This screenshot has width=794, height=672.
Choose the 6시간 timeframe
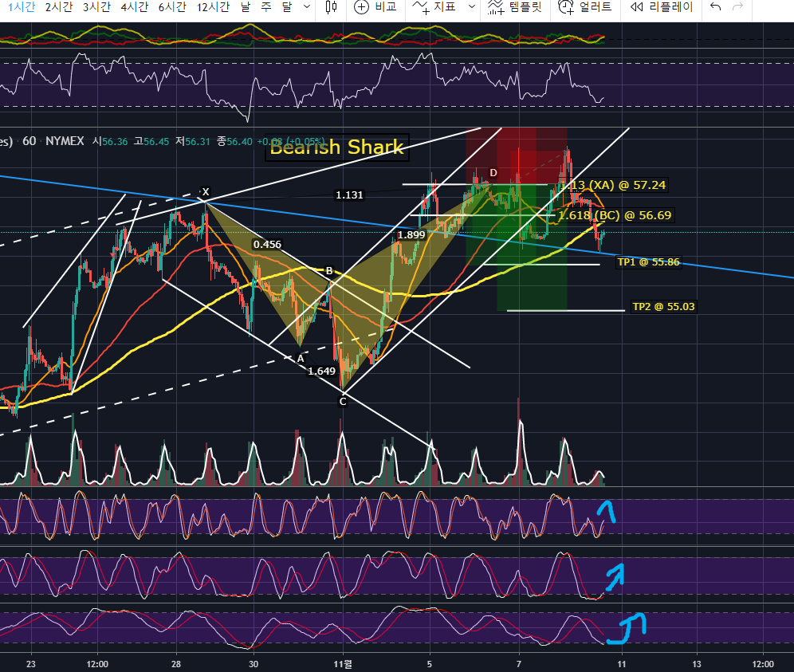tap(172, 7)
